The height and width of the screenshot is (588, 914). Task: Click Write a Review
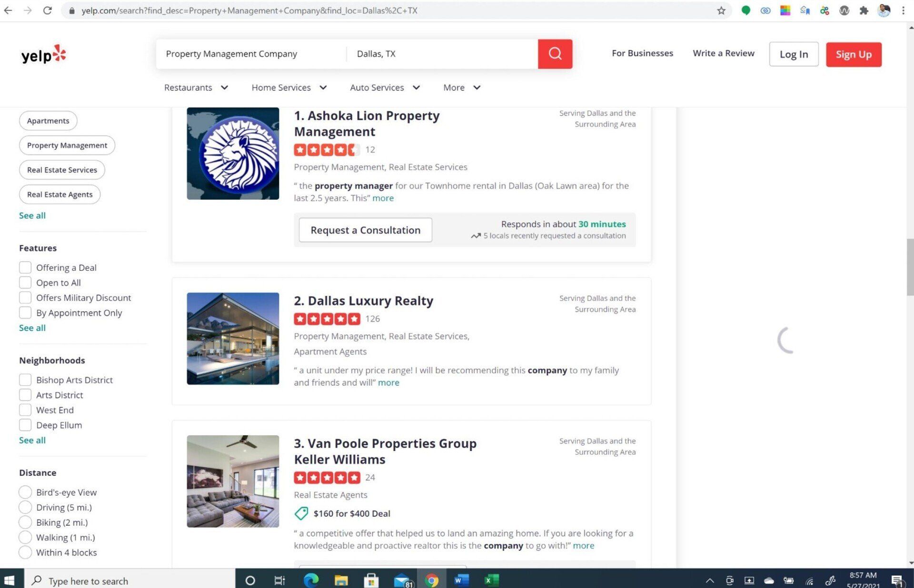pos(724,53)
